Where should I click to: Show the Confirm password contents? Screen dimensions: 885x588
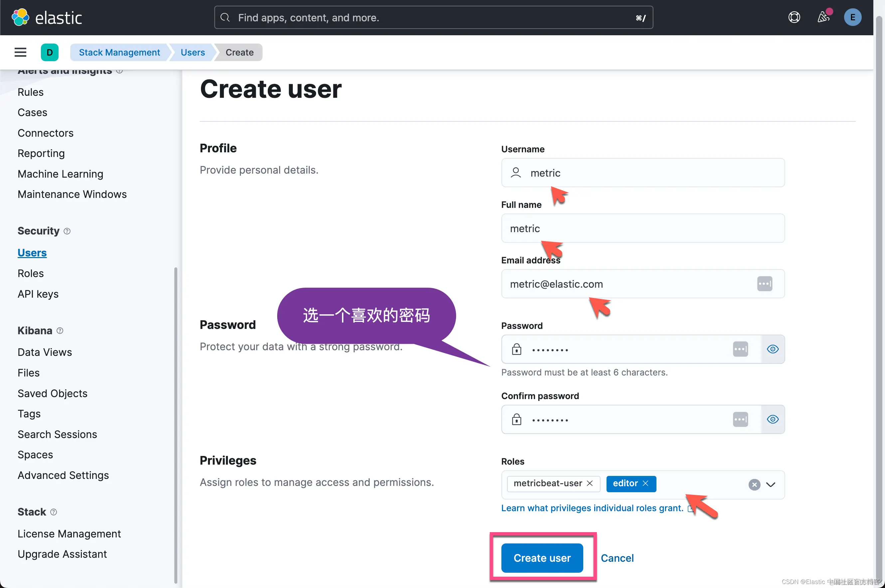[x=773, y=419]
